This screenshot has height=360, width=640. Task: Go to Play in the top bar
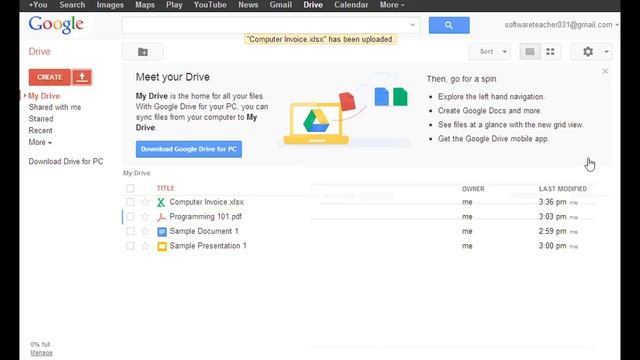pyautogui.click(x=174, y=5)
